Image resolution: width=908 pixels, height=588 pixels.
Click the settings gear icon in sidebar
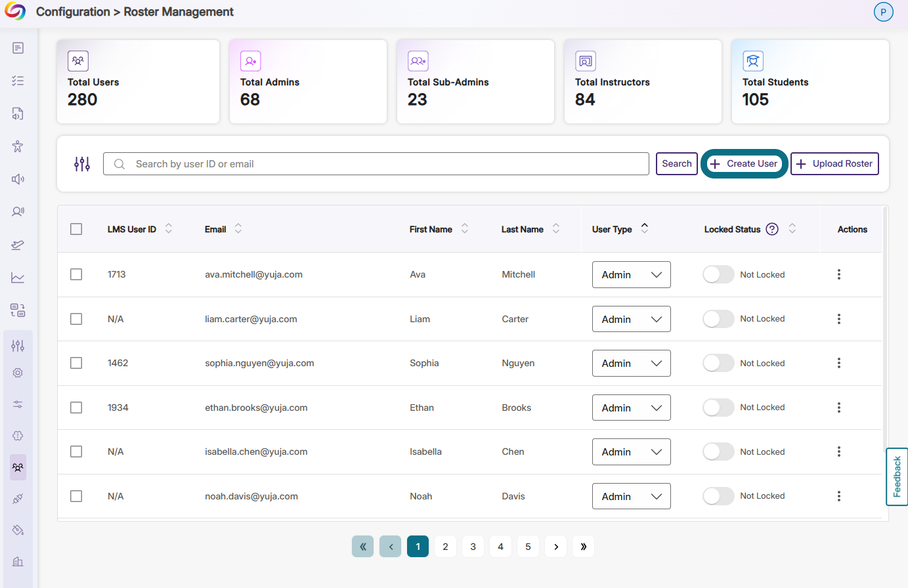coord(18,373)
